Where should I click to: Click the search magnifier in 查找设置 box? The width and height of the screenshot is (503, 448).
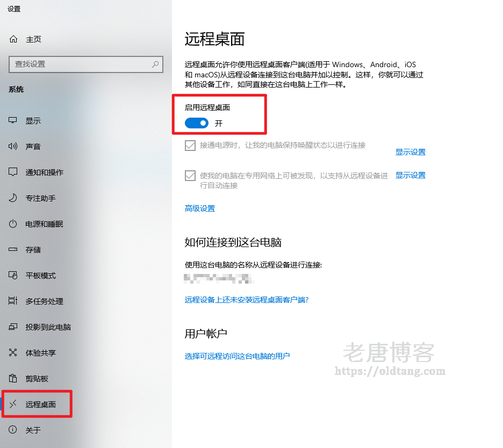click(x=154, y=64)
